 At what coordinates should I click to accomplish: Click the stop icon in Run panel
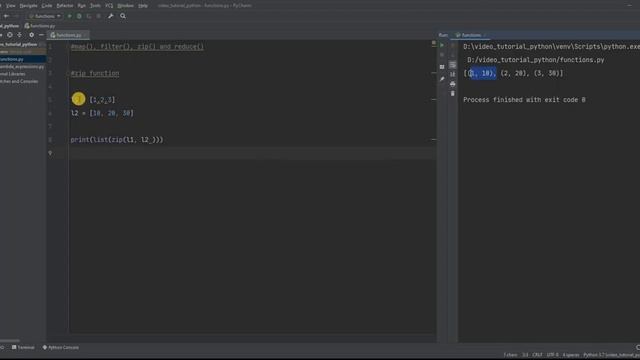(x=442, y=55)
